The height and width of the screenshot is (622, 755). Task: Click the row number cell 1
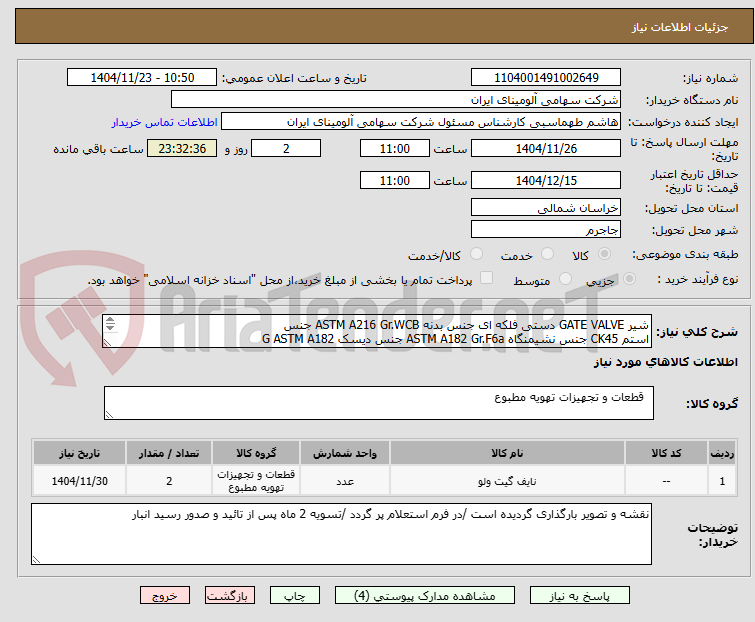pos(722,481)
